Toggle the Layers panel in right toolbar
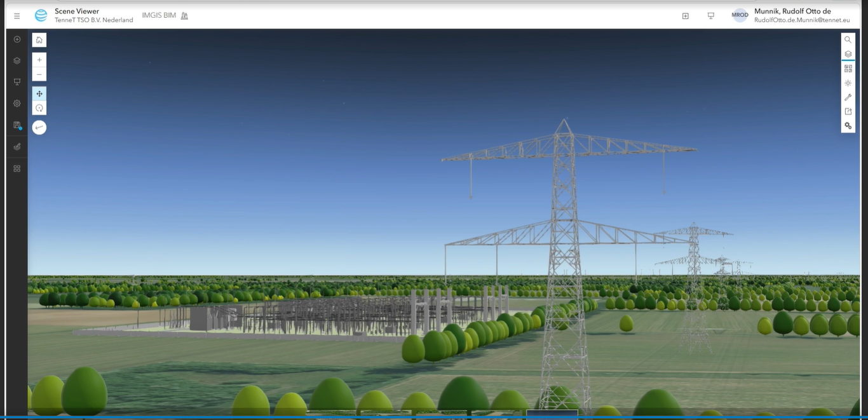Viewport: 868px width, 420px height. (x=848, y=54)
